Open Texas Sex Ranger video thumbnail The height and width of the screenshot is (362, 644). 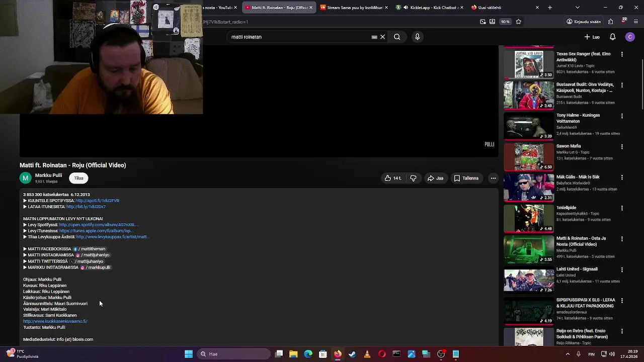pos(529,64)
